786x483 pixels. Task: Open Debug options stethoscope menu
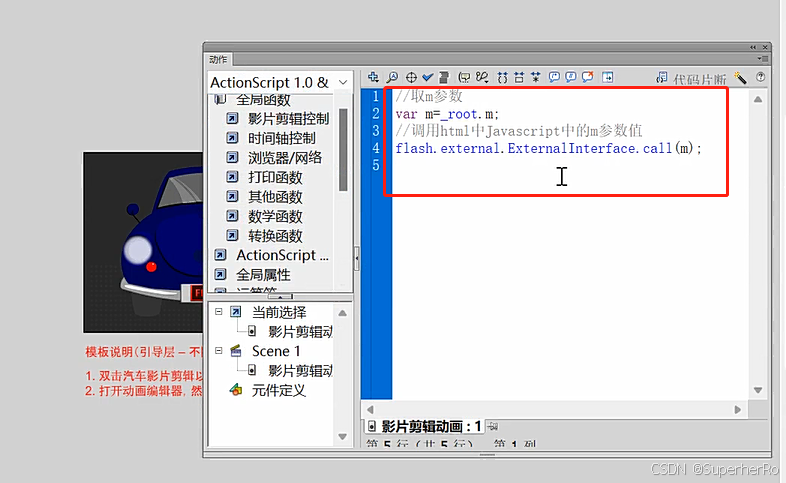click(482, 77)
